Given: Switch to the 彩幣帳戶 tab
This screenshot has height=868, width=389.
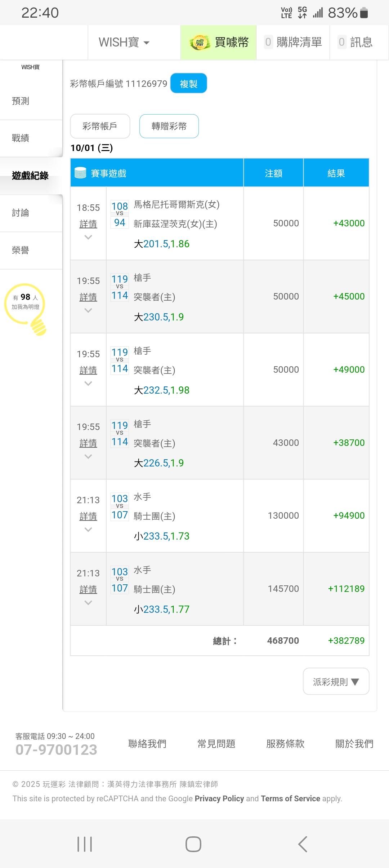Looking at the screenshot, I should pyautogui.click(x=100, y=126).
